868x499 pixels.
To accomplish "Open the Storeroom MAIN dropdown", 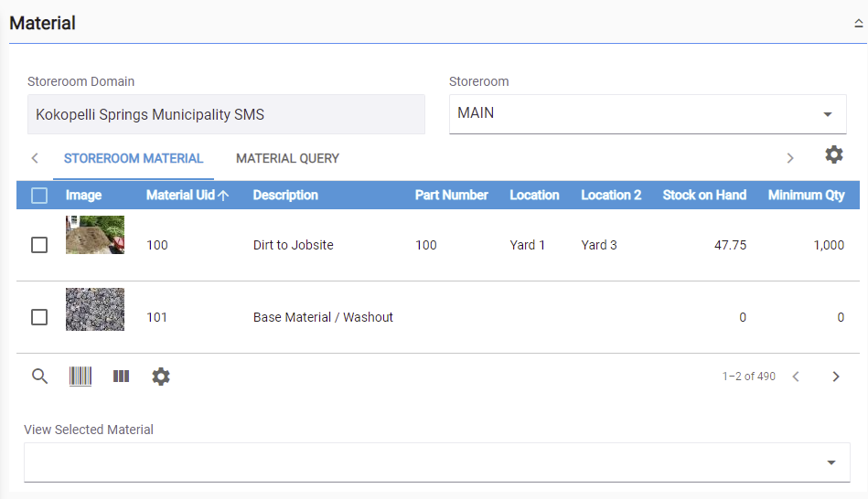I will click(x=647, y=114).
